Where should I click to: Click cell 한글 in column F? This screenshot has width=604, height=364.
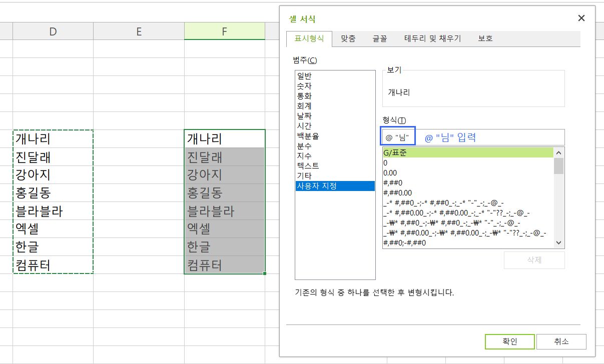[225, 247]
